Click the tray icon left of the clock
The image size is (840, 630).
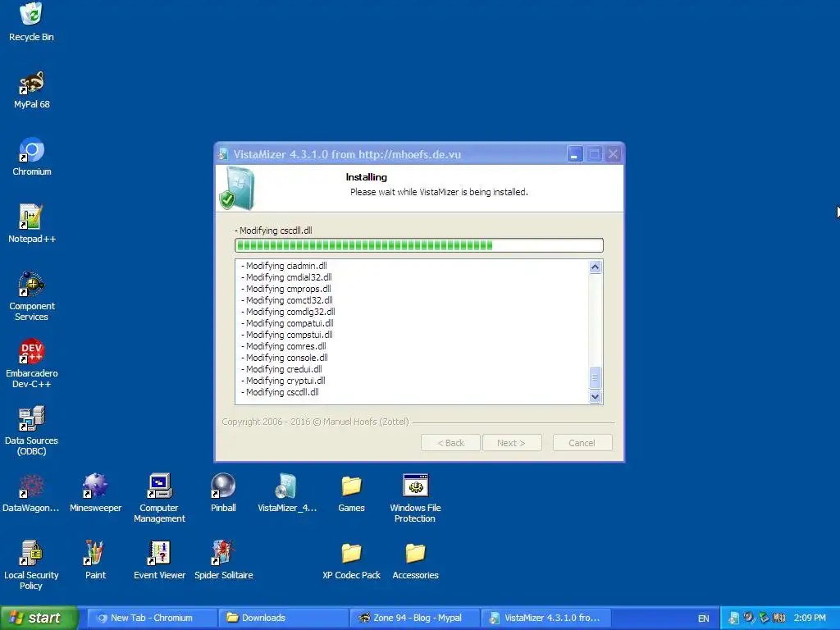(x=779, y=619)
